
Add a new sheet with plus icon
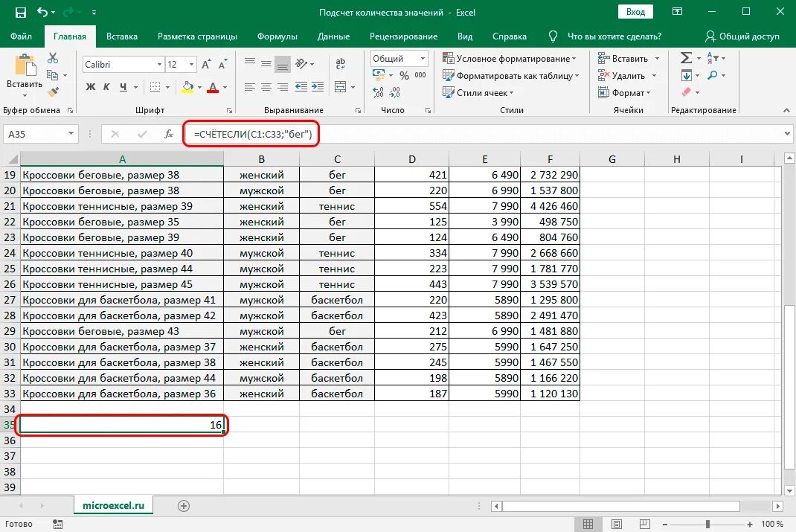[x=184, y=506]
